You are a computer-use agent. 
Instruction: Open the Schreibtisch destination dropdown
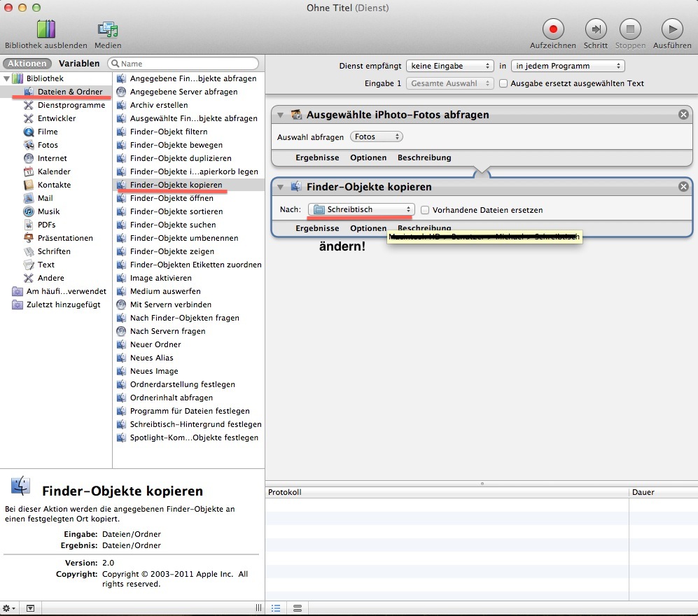click(x=362, y=210)
